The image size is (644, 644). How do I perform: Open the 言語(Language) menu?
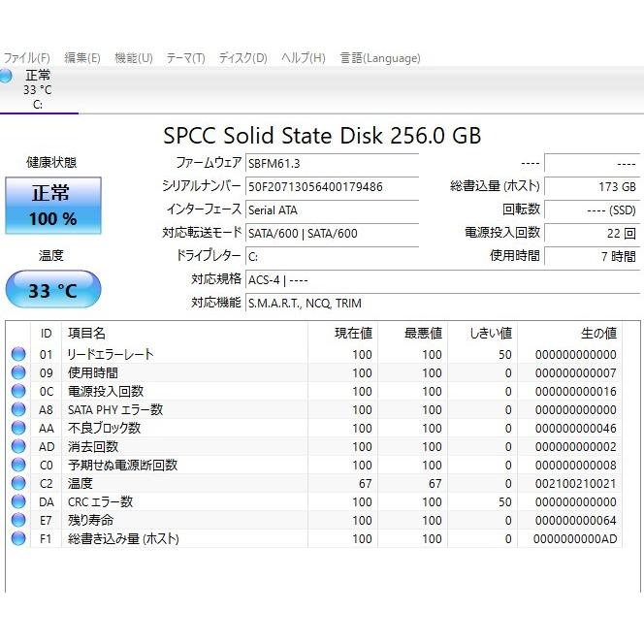[380, 58]
